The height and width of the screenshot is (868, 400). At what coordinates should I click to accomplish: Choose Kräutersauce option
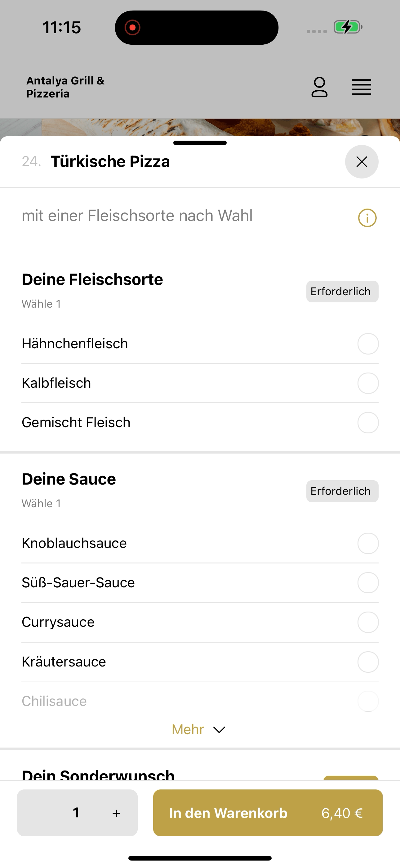[200, 662]
